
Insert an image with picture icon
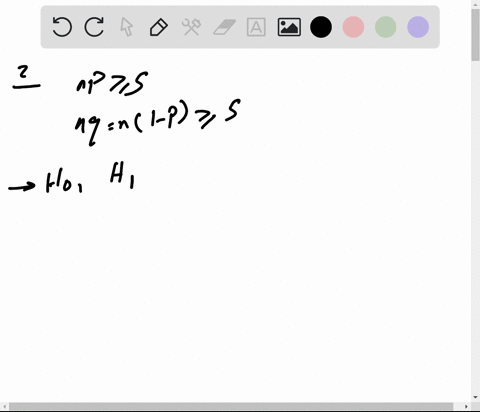click(289, 27)
